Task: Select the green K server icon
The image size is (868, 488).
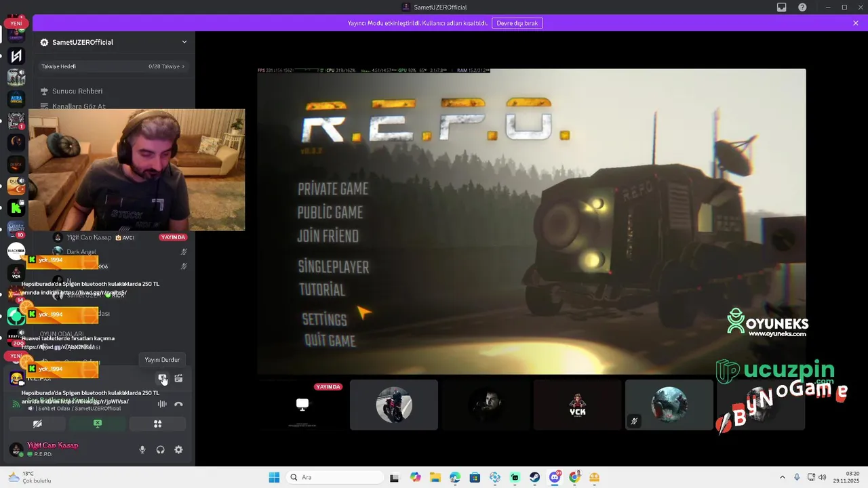Action: click(x=16, y=208)
